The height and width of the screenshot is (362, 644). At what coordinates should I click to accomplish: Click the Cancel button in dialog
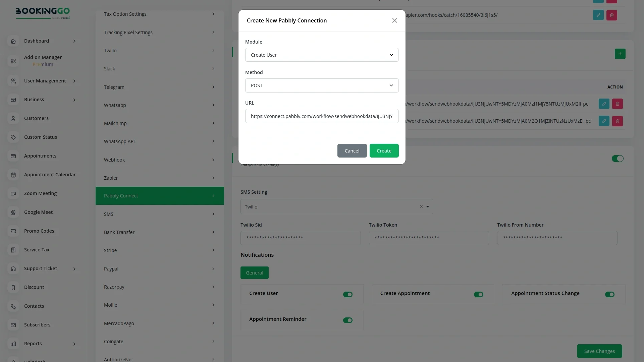pos(352,151)
